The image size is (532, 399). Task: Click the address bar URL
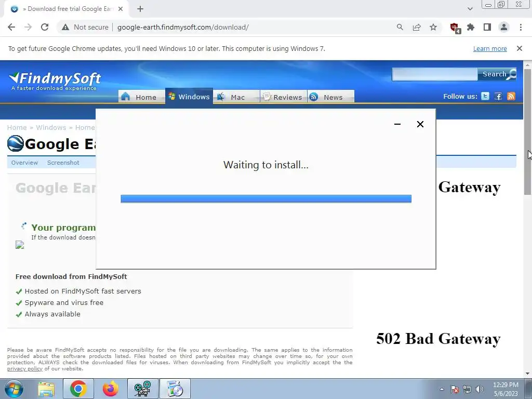tap(183, 27)
